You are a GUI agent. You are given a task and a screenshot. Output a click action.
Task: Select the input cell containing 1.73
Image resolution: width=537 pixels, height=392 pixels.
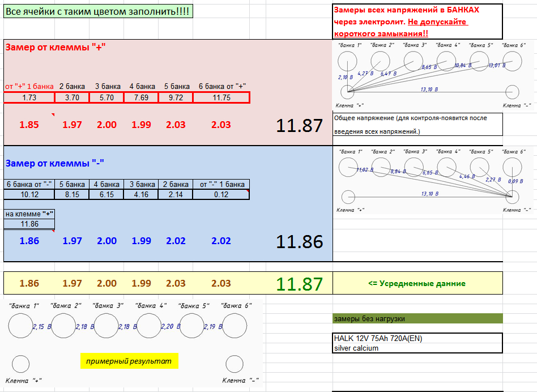(29, 97)
